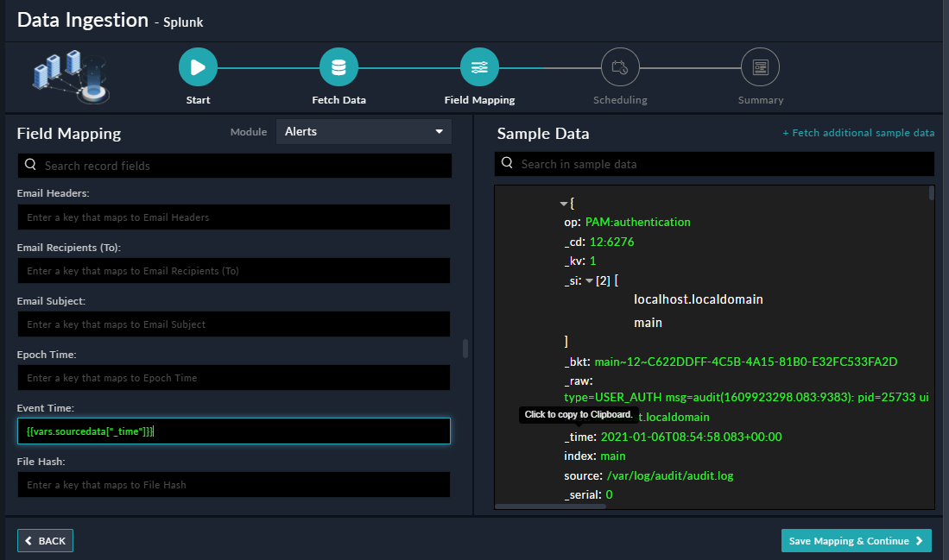The width and height of the screenshot is (949, 560).
Task: Collapse the root JSON object arrow
Action: point(564,204)
